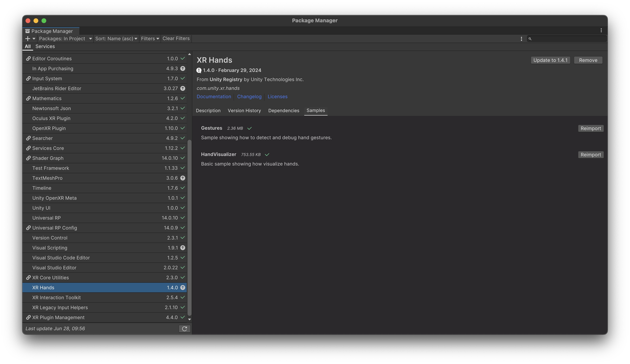
Task: Click the update arrow icon on Visual Scripting row
Action: (183, 248)
